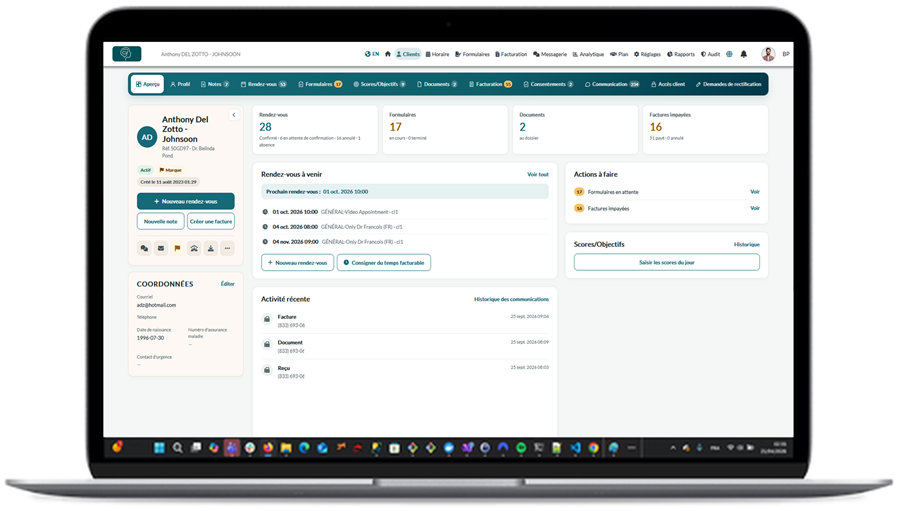Viewport: 900px width, 511px height.
Task: Open the user profile avatar photo
Action: click(x=768, y=54)
